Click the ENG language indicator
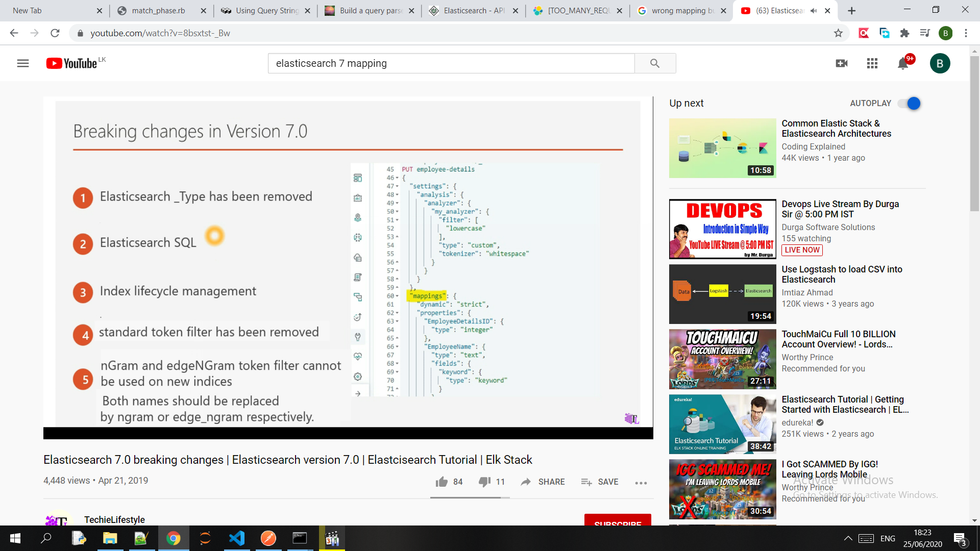 click(x=888, y=538)
